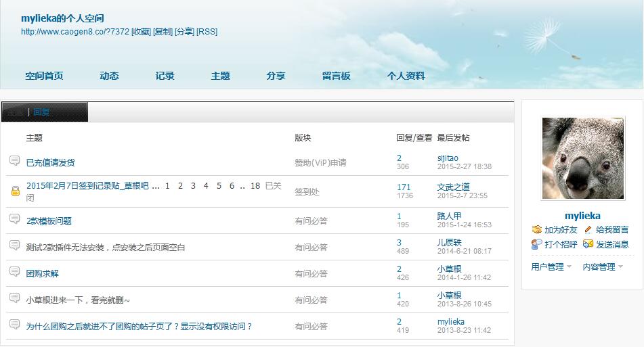Screen dimensions: 644x347
Task: Click the 发送消息 envelope icon
Action: [x=588, y=244]
